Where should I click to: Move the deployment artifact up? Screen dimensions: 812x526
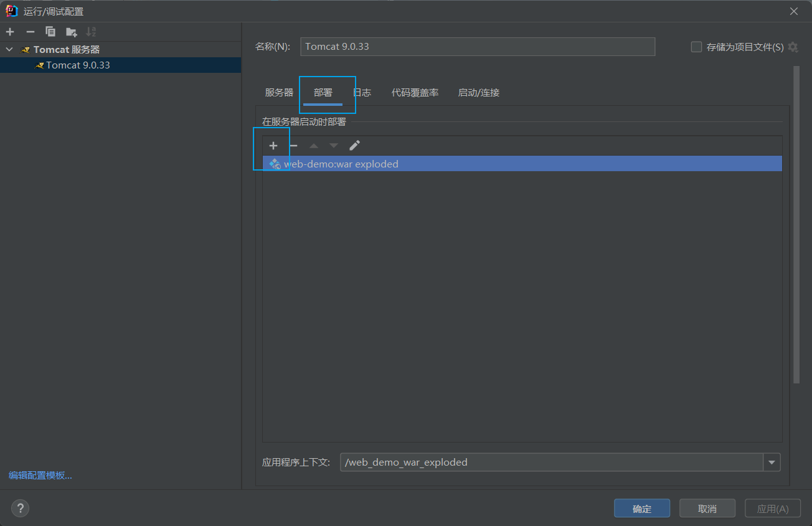314,146
